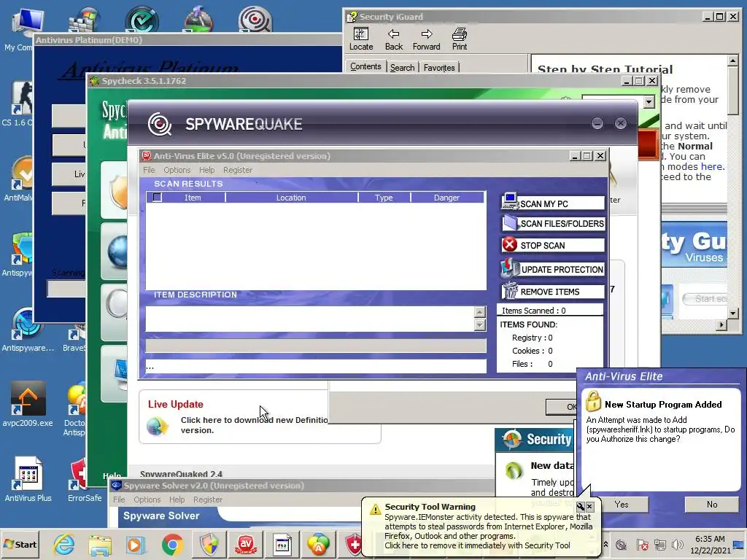Image resolution: width=747 pixels, height=560 pixels.
Task: Open Windows Media Player on taskbar
Action: [136, 545]
